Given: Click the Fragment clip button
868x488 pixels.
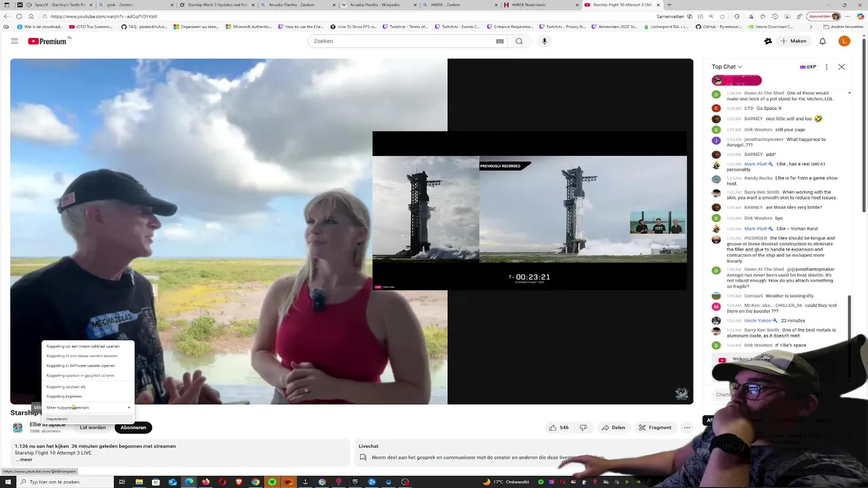Looking at the screenshot, I should click(655, 428).
